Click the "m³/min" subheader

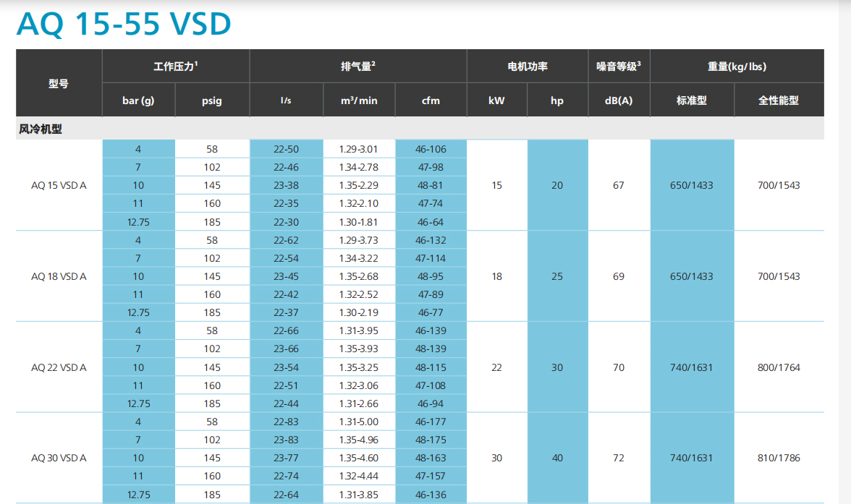point(359,101)
